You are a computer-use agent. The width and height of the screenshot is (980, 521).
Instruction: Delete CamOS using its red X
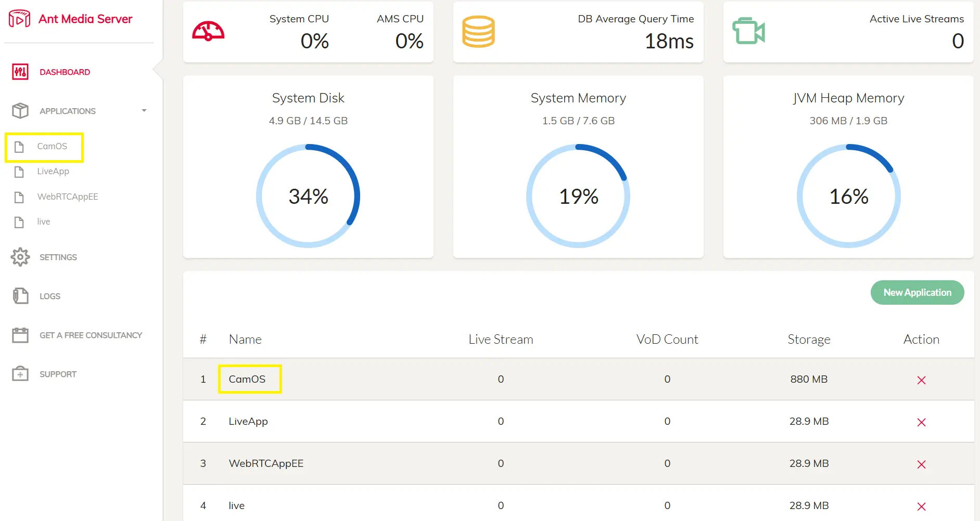click(921, 380)
